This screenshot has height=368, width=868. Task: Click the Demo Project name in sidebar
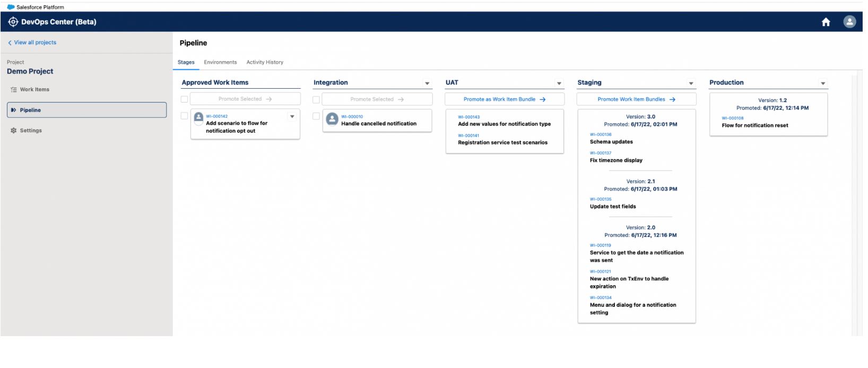[x=30, y=72]
